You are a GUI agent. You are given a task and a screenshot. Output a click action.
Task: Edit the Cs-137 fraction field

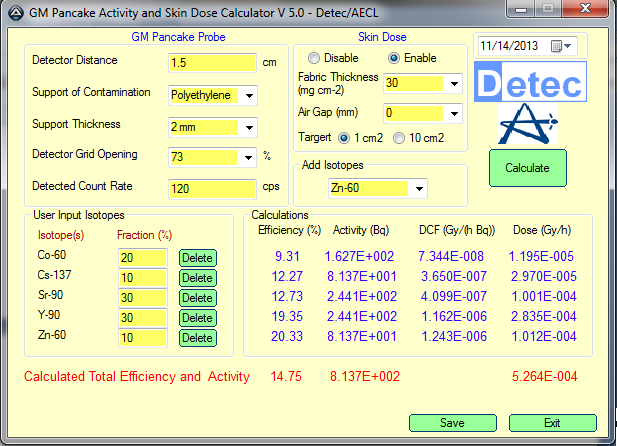(x=143, y=278)
